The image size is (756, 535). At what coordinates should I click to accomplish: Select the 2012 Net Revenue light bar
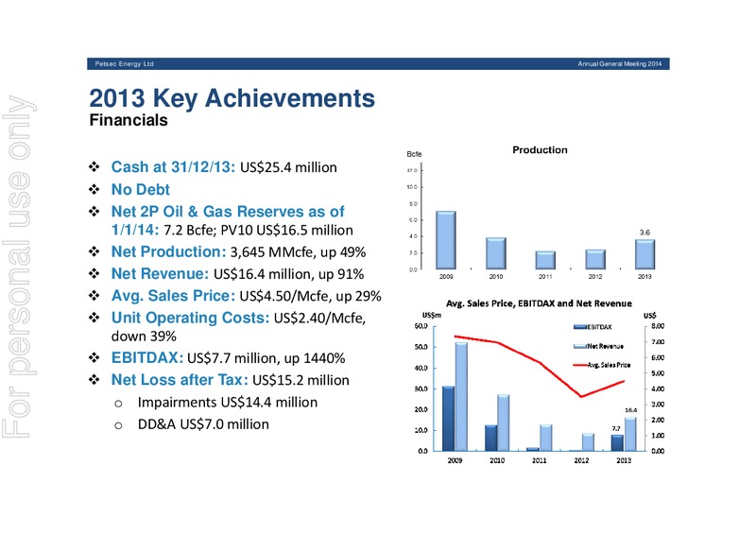pos(588,442)
